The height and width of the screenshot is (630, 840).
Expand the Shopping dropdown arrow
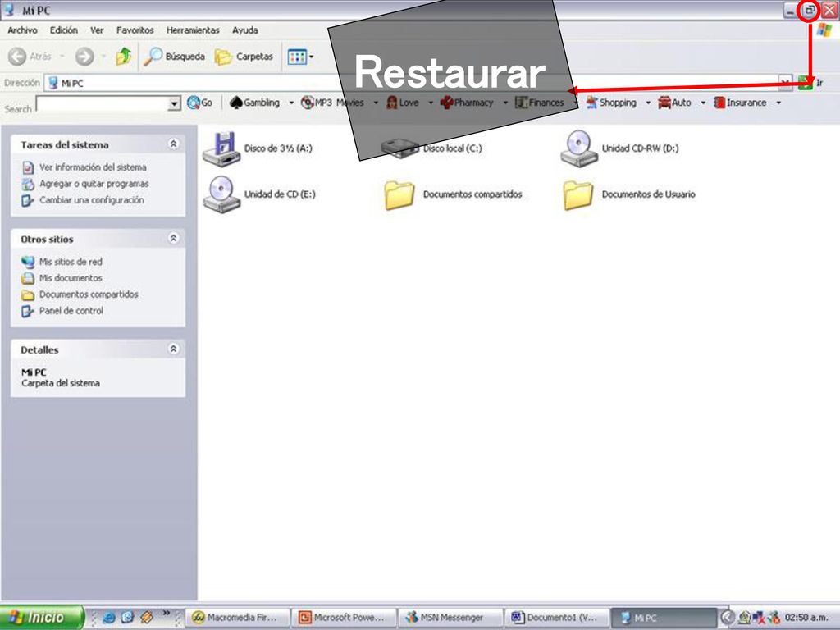[648, 103]
